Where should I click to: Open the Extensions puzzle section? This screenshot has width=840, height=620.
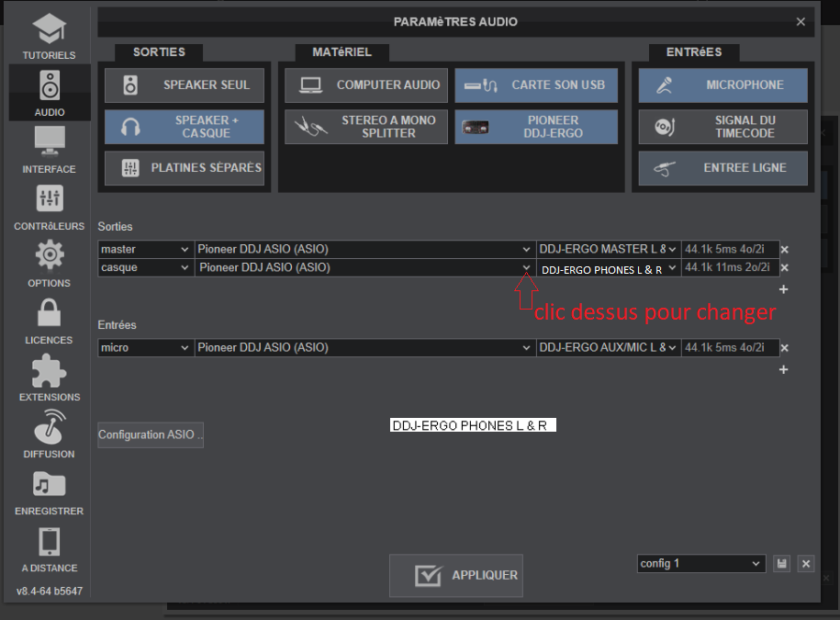(49, 378)
